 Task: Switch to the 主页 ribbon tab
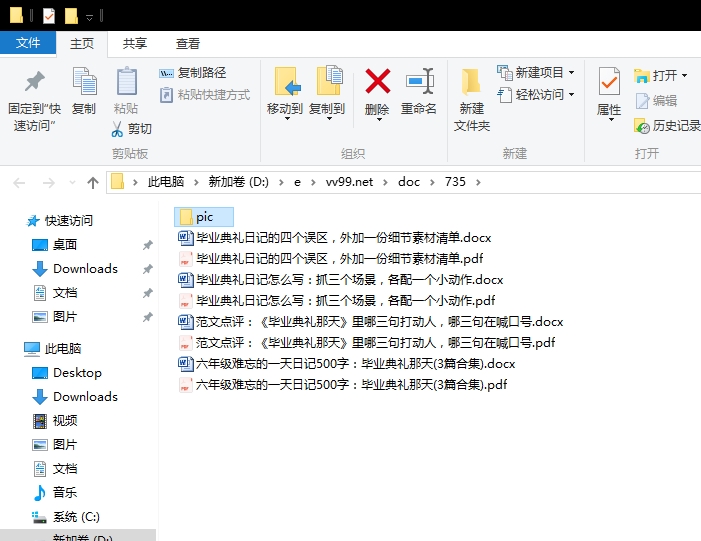click(x=82, y=43)
